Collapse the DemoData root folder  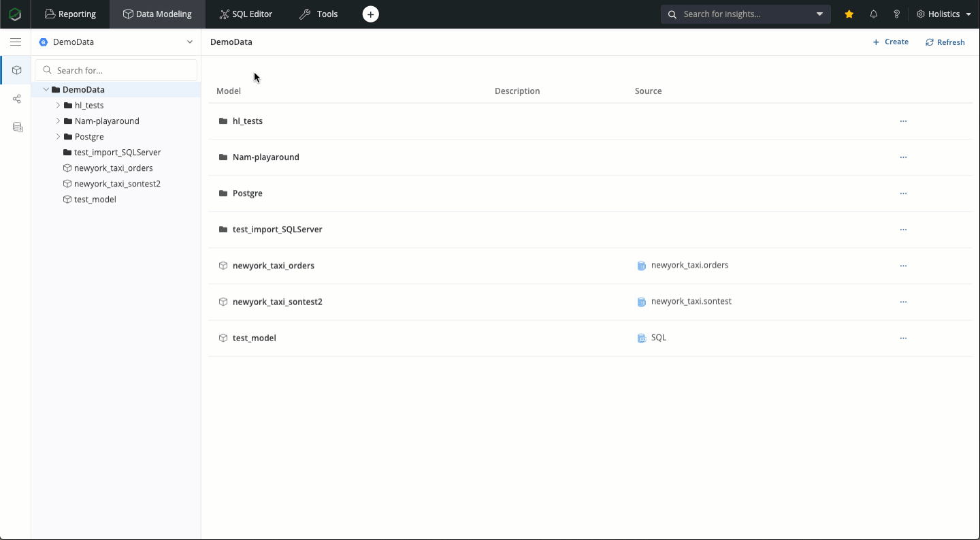click(x=46, y=90)
